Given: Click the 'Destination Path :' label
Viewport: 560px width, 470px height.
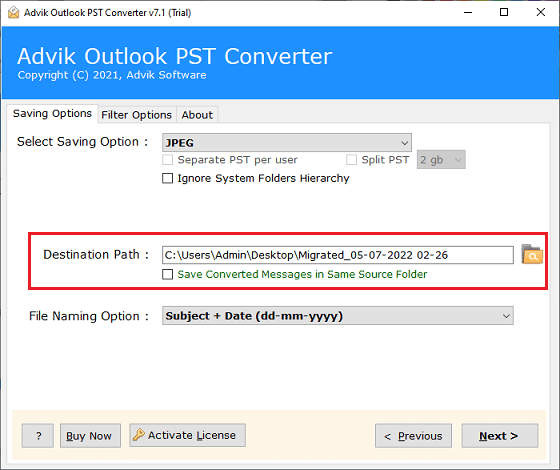Looking at the screenshot, I should pos(96,255).
